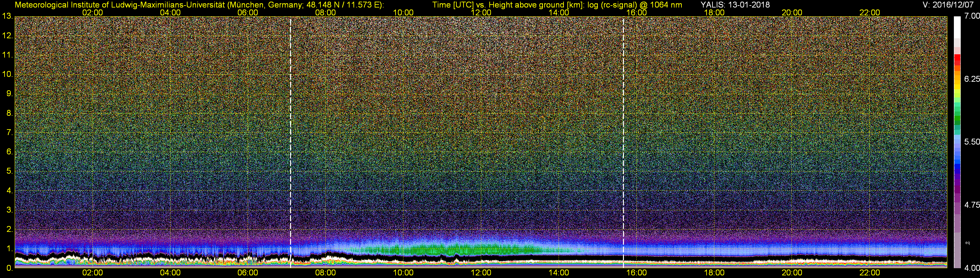Click the 7.00 label atop the color scale
The height and width of the screenshot is (278, 980).
click(x=971, y=16)
